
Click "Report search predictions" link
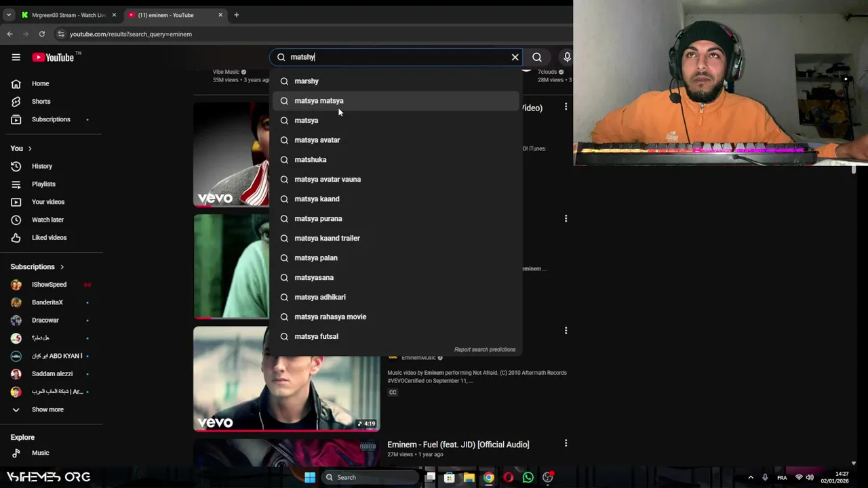tap(485, 350)
